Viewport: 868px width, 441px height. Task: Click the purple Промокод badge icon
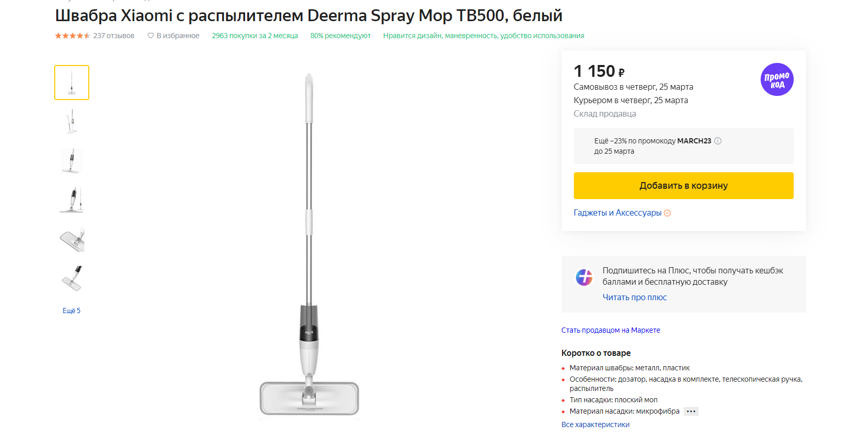point(777,79)
